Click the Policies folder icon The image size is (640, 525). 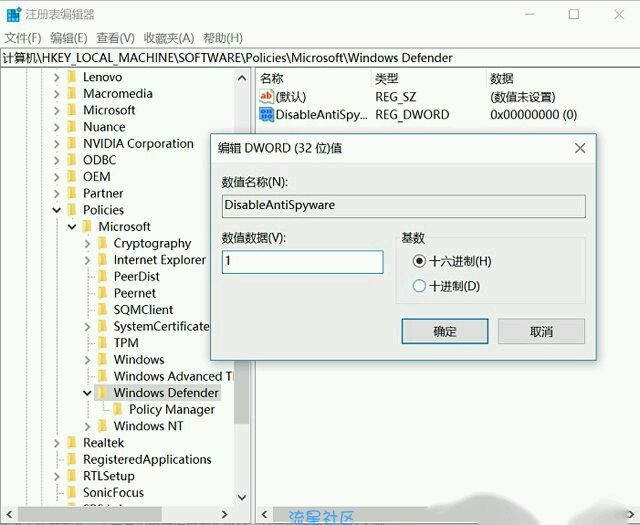(x=72, y=210)
